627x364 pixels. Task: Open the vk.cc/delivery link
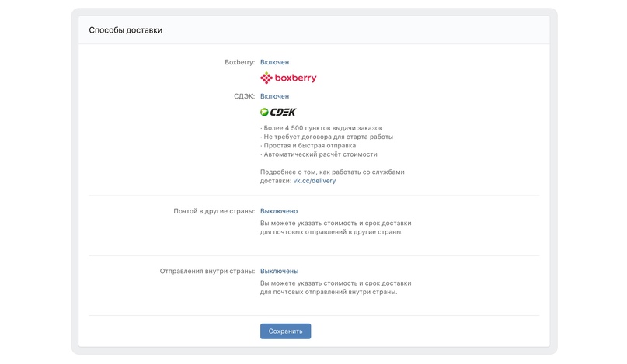(314, 181)
